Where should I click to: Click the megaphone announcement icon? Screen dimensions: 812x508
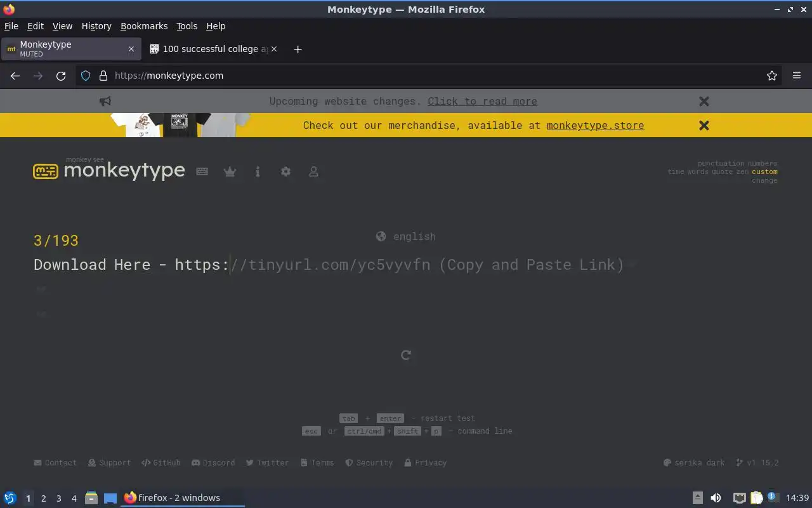[105, 101]
